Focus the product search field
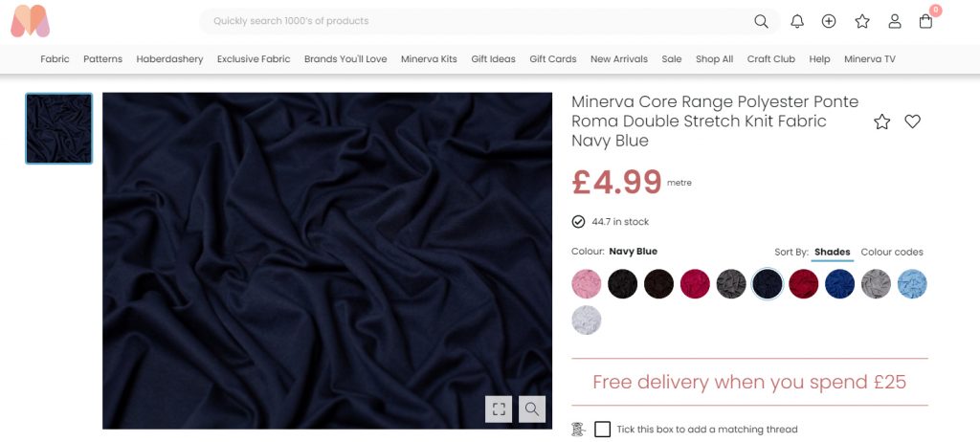The height and width of the screenshot is (442, 980). coord(479,21)
